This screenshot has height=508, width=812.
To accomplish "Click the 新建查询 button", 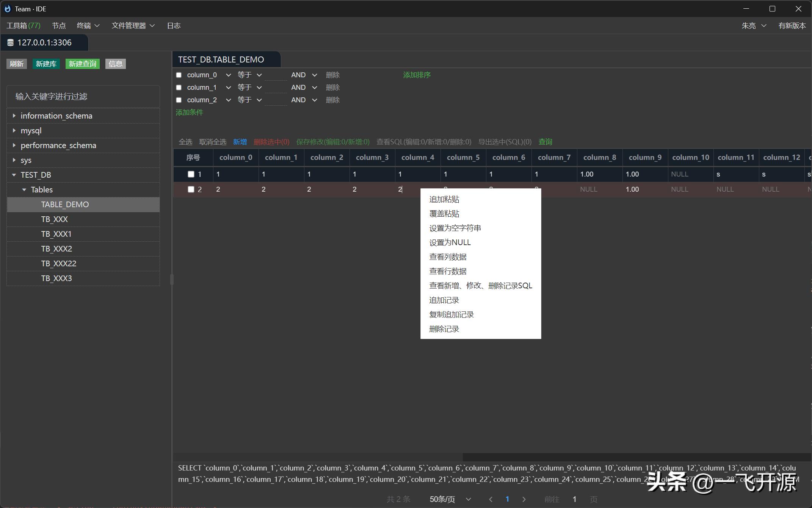I will (x=82, y=64).
